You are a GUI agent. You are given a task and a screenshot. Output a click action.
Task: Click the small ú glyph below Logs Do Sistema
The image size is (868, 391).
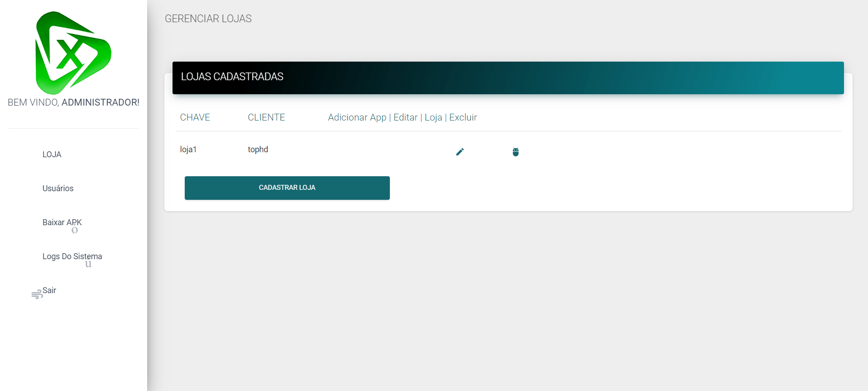tap(88, 264)
